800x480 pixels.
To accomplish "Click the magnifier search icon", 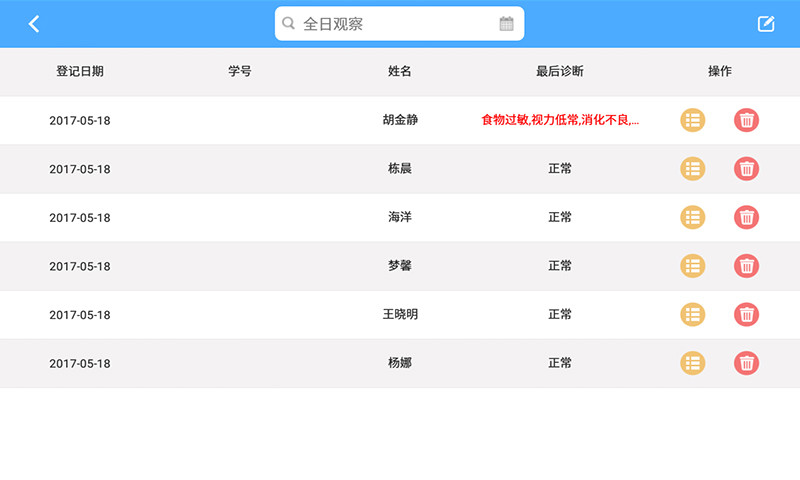I will coord(289,24).
